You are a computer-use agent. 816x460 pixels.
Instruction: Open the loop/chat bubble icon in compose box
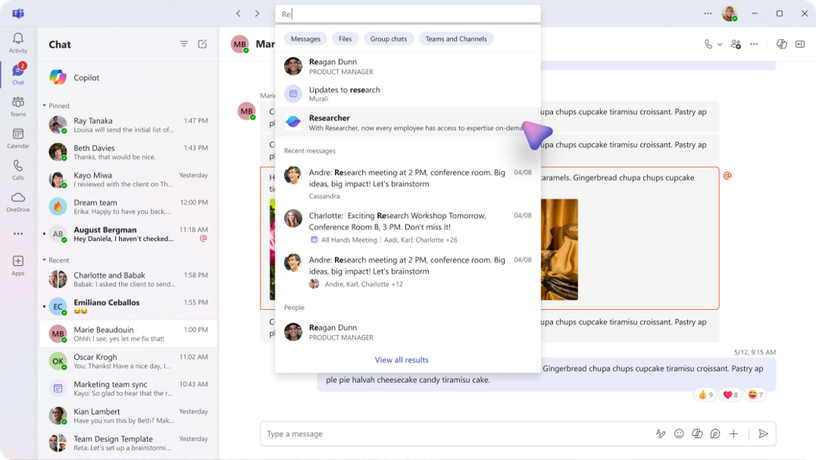[x=716, y=433]
